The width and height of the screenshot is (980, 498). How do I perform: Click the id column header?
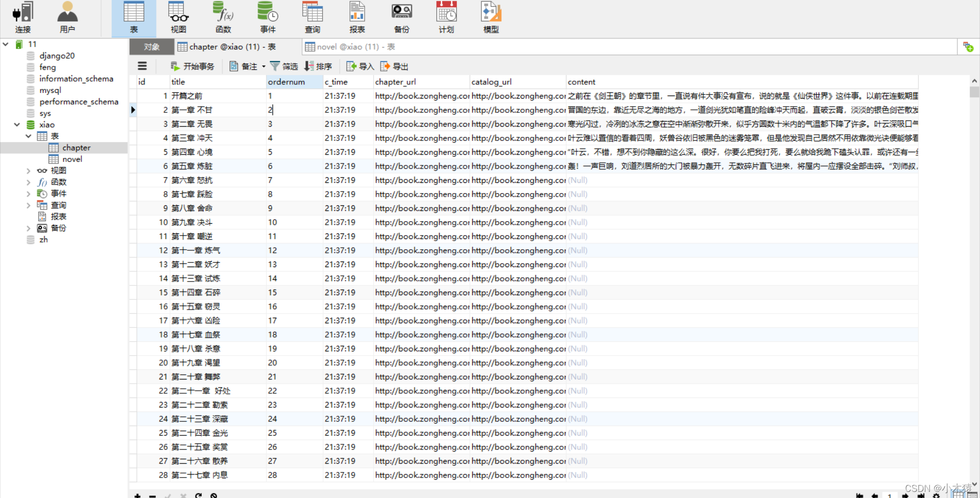pos(153,82)
